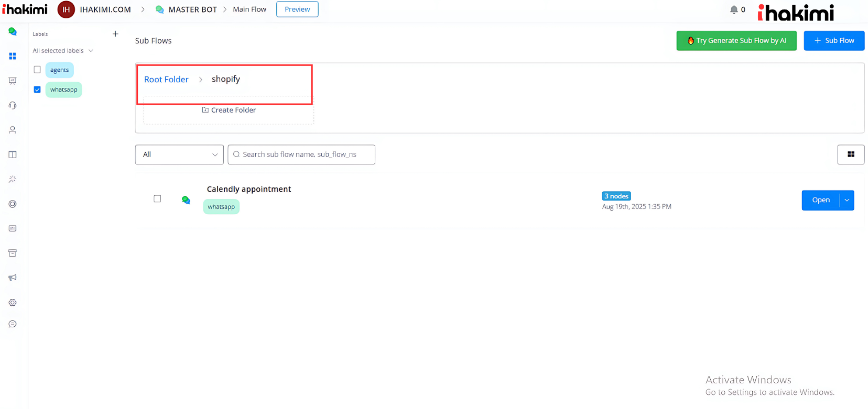Check the agents label checkbox
The height and width of the screenshot is (409, 868).
[37, 70]
